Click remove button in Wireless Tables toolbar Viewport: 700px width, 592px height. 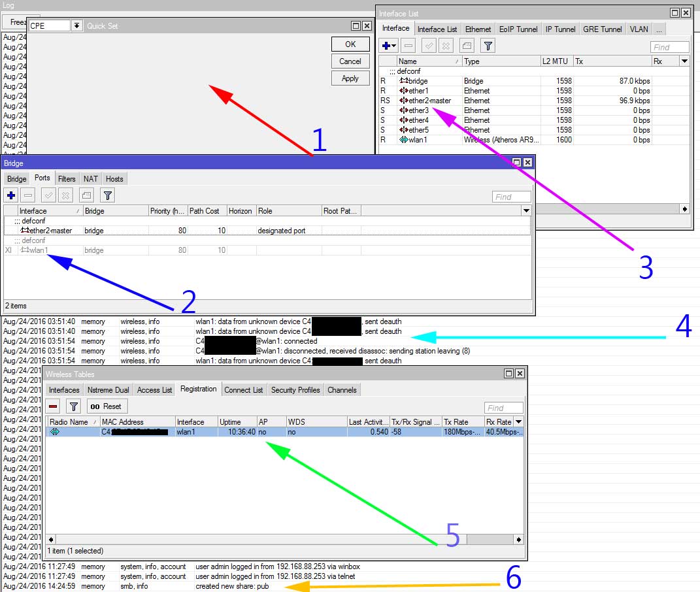(53, 406)
